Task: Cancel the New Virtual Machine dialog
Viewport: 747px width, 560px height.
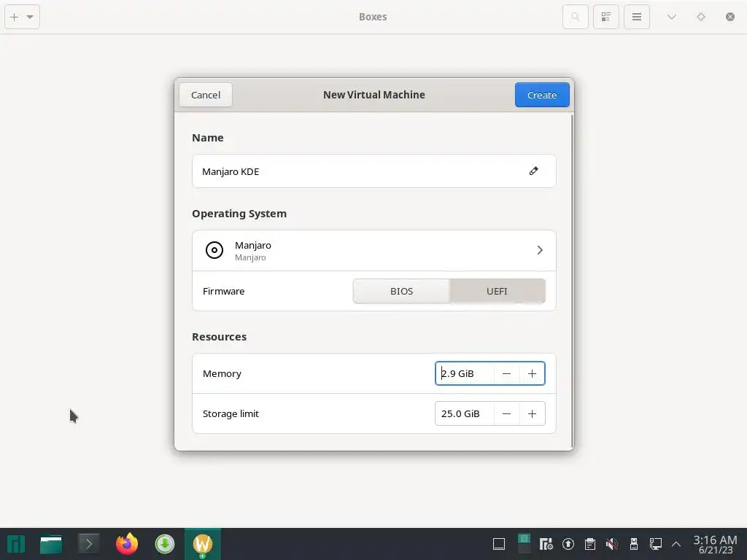Action: [x=206, y=95]
